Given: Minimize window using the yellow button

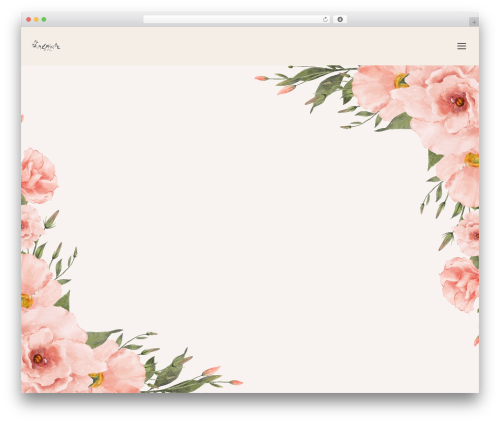Looking at the screenshot, I should 36,19.
